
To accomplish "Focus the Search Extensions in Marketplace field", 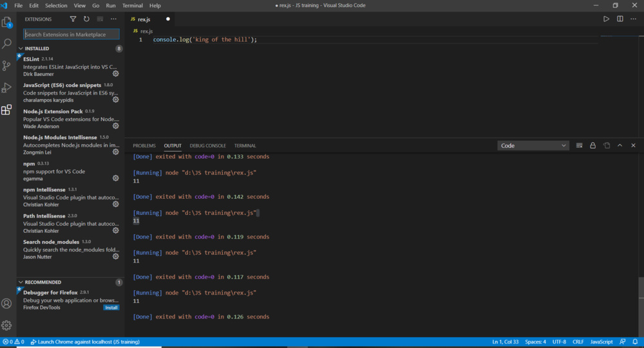I will (71, 34).
